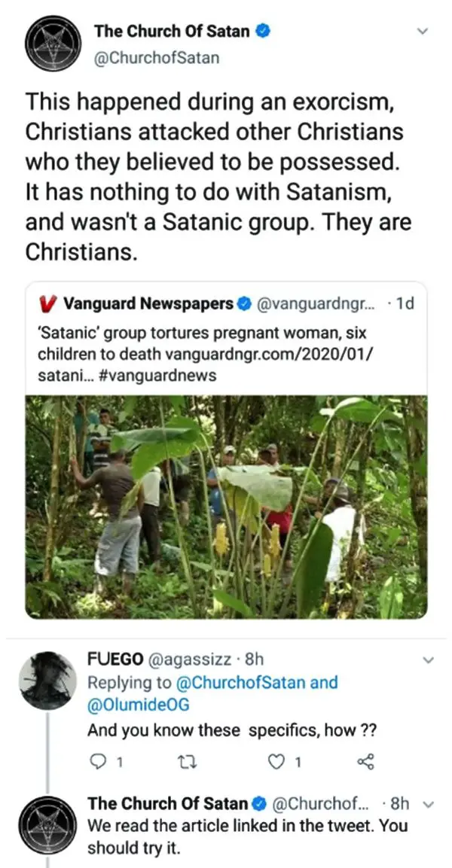The height and width of the screenshot is (868, 452).
Task: Open the Vanguard Newspapers quoted tweet header
Action: [147, 304]
